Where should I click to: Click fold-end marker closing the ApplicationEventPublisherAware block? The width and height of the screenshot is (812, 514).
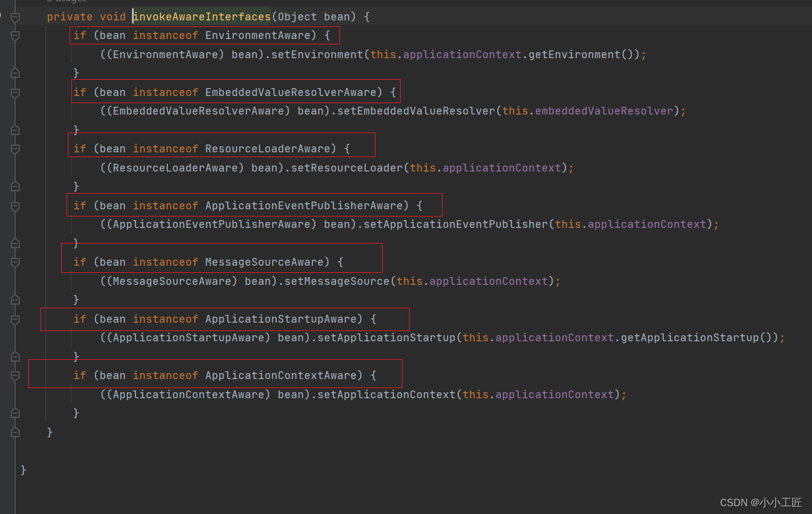point(16,244)
